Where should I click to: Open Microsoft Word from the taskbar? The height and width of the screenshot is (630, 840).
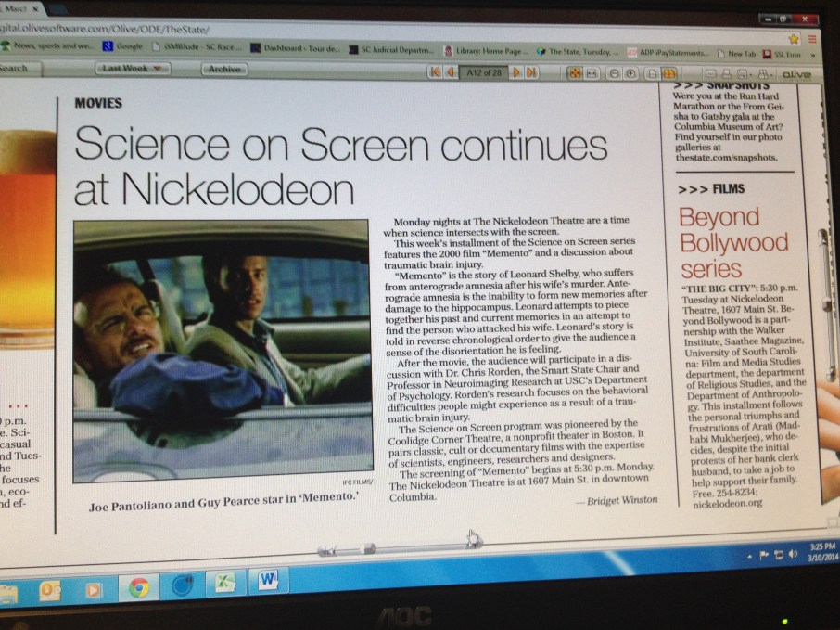tap(268, 580)
